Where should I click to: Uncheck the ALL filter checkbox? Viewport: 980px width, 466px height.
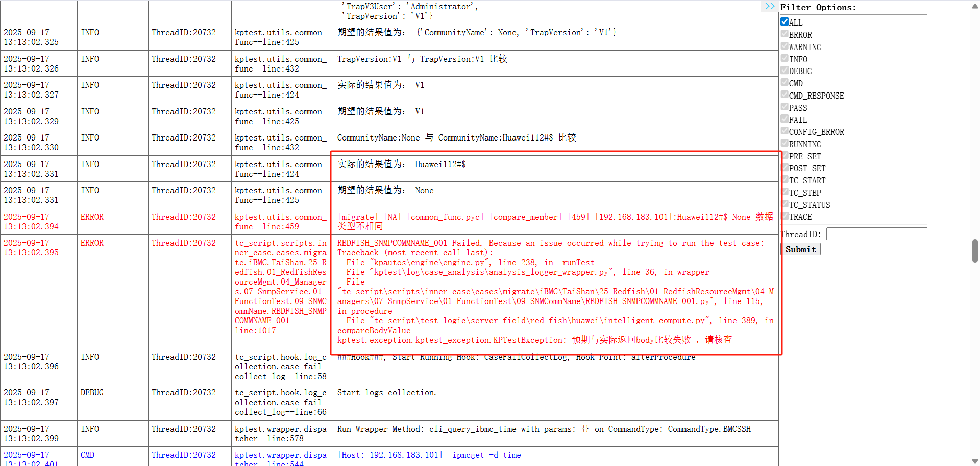[785, 22]
